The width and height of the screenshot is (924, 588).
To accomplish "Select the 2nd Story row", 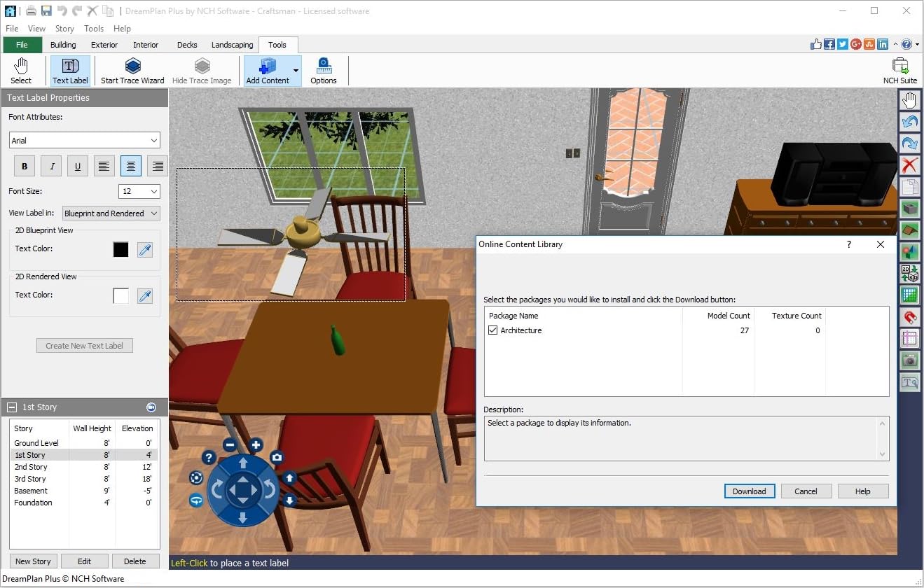I will pos(84,467).
